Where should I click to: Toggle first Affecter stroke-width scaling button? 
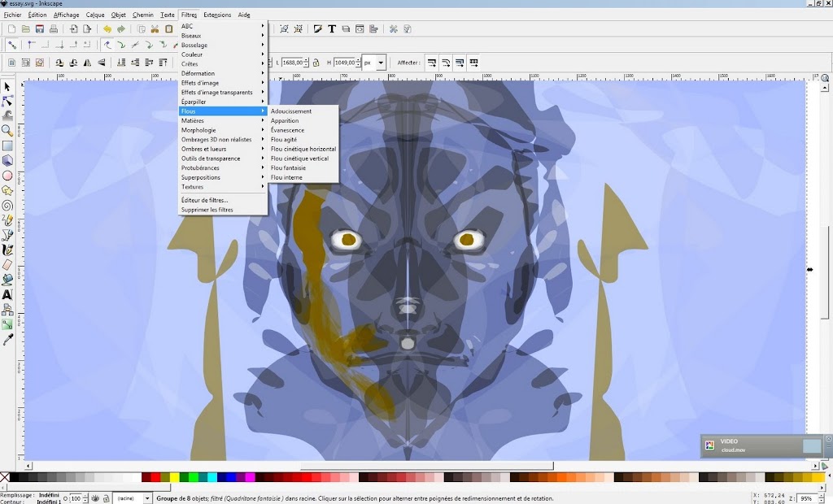click(432, 63)
